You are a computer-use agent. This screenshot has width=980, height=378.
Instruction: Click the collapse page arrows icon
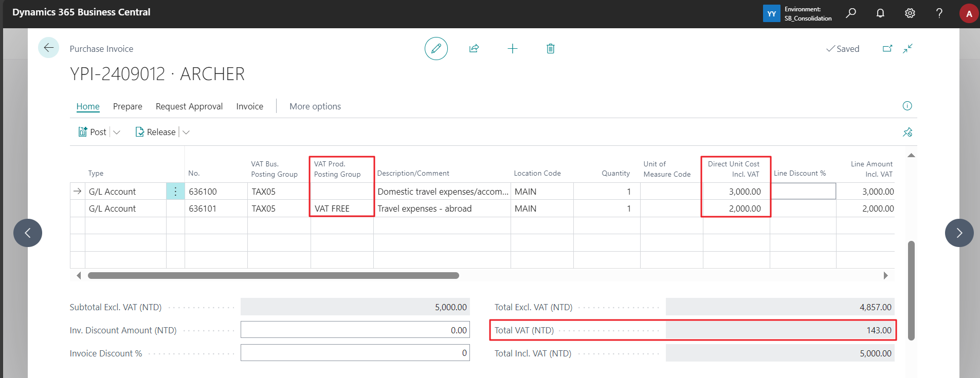tap(908, 48)
